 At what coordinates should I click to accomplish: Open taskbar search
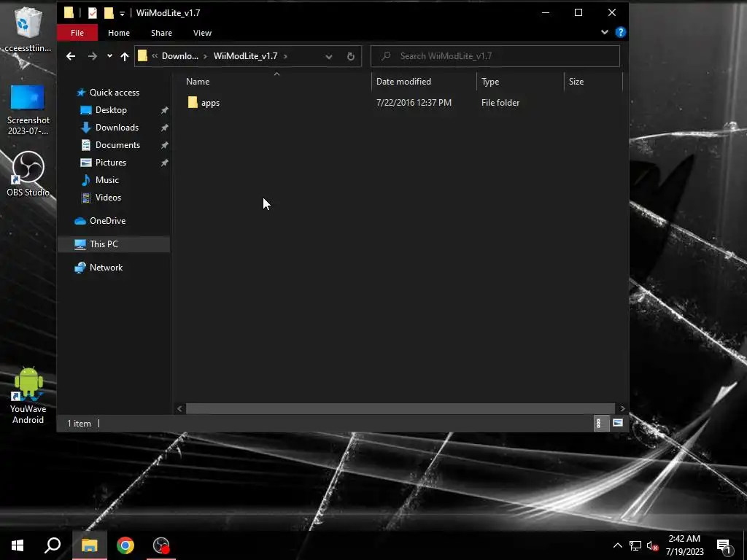(53, 545)
